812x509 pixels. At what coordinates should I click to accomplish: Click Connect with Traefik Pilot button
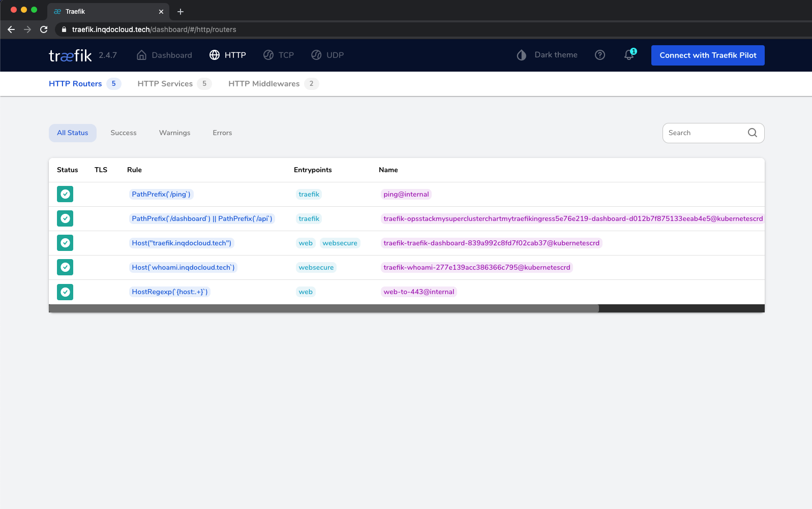pyautogui.click(x=708, y=55)
